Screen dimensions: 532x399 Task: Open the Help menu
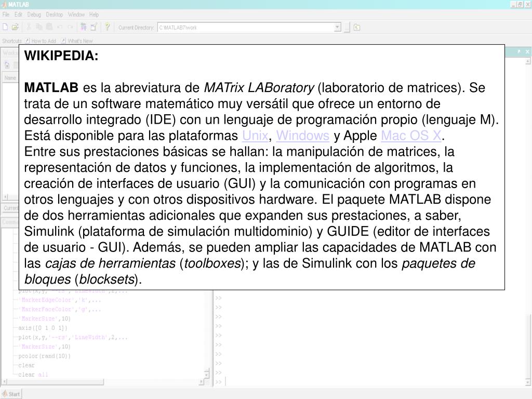point(94,15)
